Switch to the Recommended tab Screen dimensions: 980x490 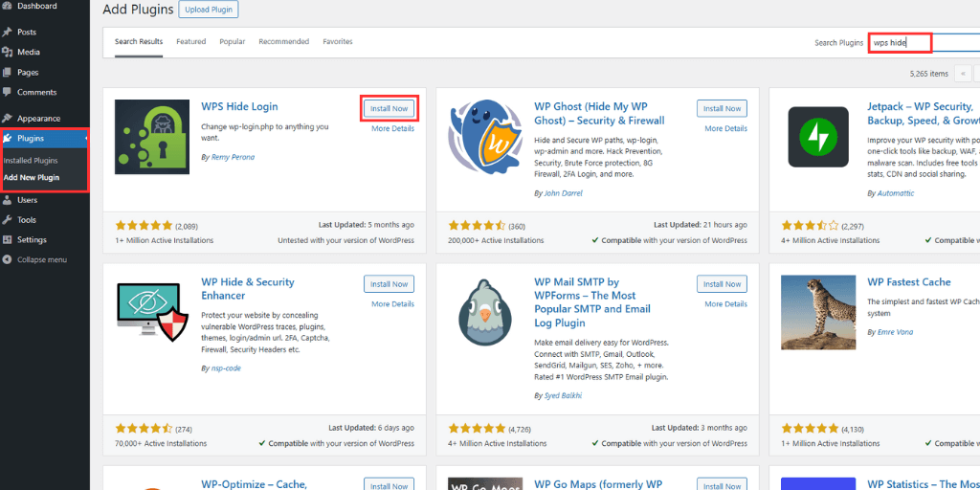283,42
